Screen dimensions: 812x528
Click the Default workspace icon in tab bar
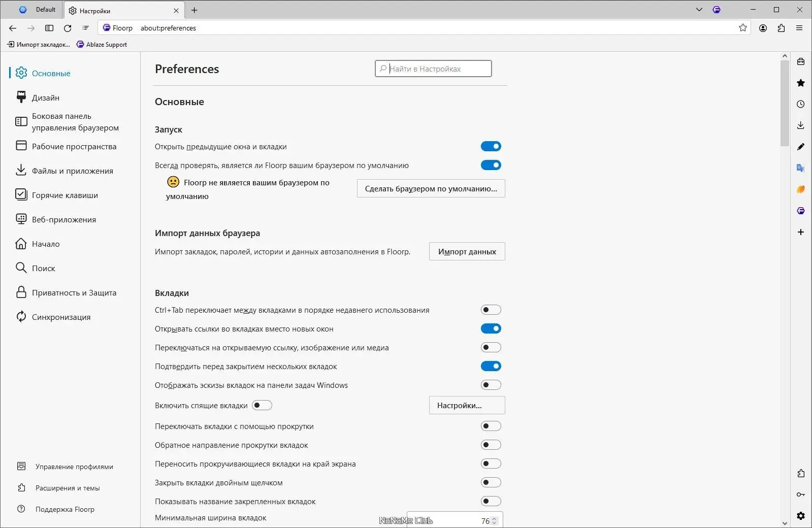23,10
